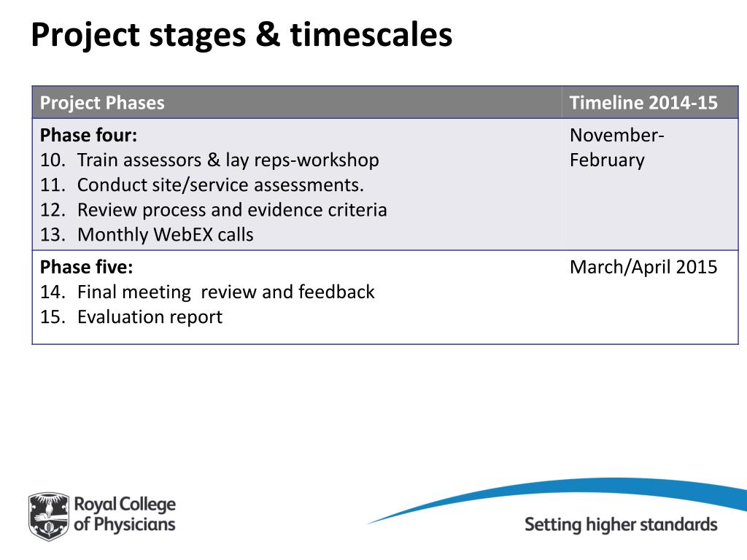
Task: Click item 10 'Train assessors & lay reps-workshop'
Action: (209, 160)
